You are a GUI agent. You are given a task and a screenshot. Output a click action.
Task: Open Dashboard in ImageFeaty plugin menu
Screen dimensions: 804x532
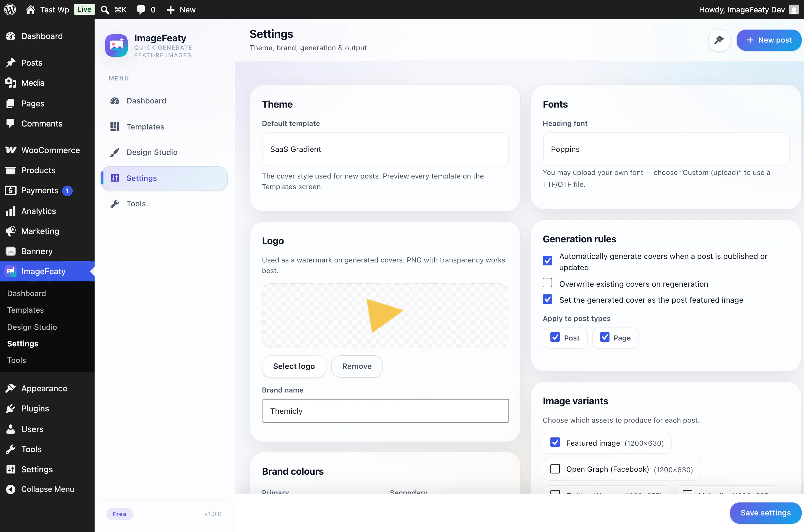(x=164, y=101)
